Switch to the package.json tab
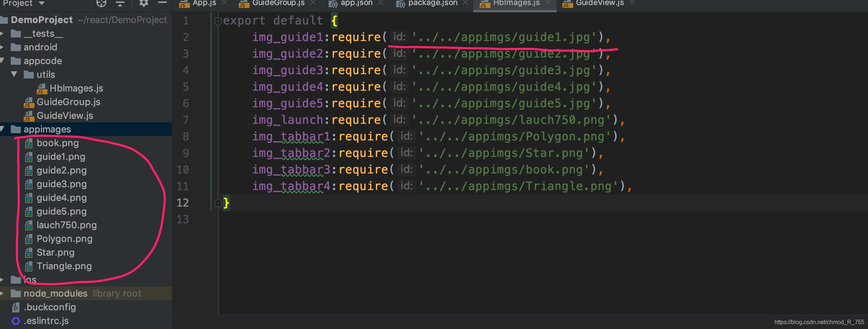 tap(433, 3)
